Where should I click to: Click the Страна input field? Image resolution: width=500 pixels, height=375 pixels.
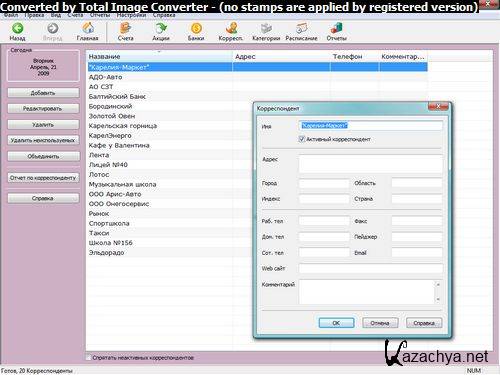point(417,199)
